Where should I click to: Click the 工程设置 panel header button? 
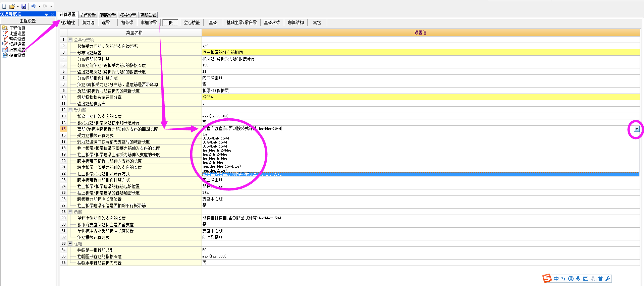28,20
